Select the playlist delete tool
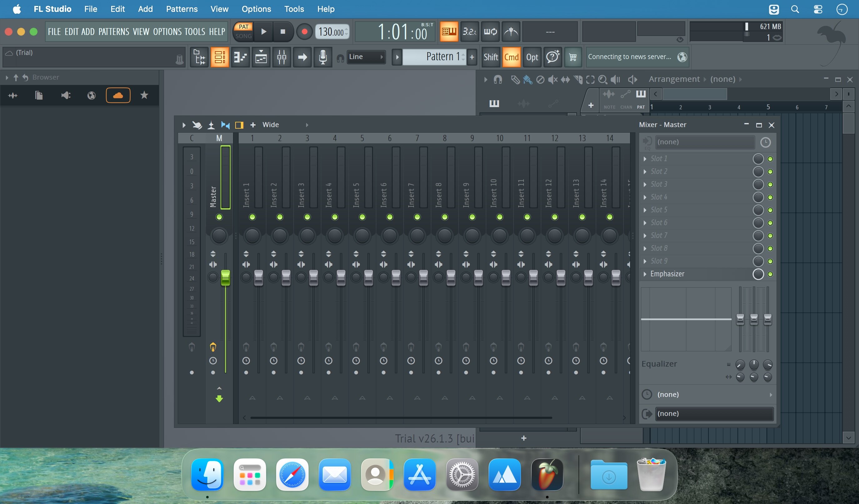 click(x=540, y=79)
